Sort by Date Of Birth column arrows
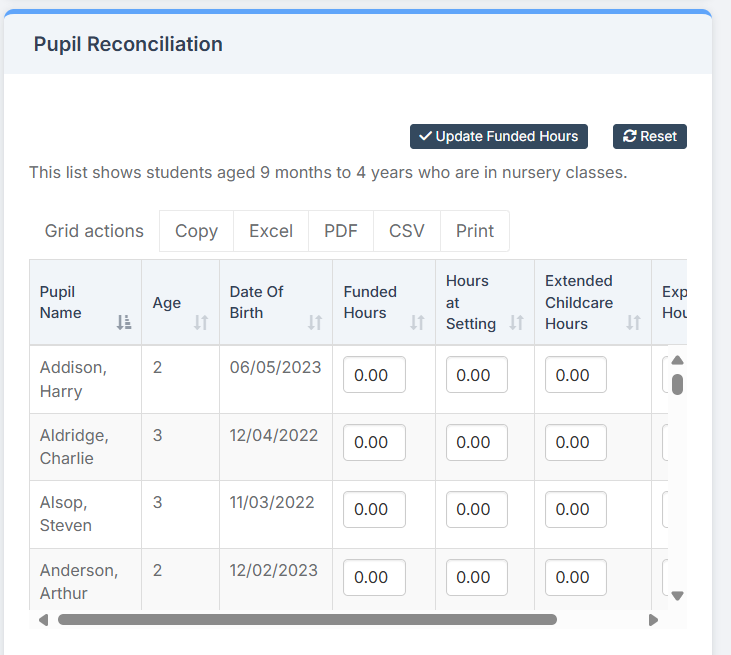The height and width of the screenshot is (655, 731). [315, 322]
